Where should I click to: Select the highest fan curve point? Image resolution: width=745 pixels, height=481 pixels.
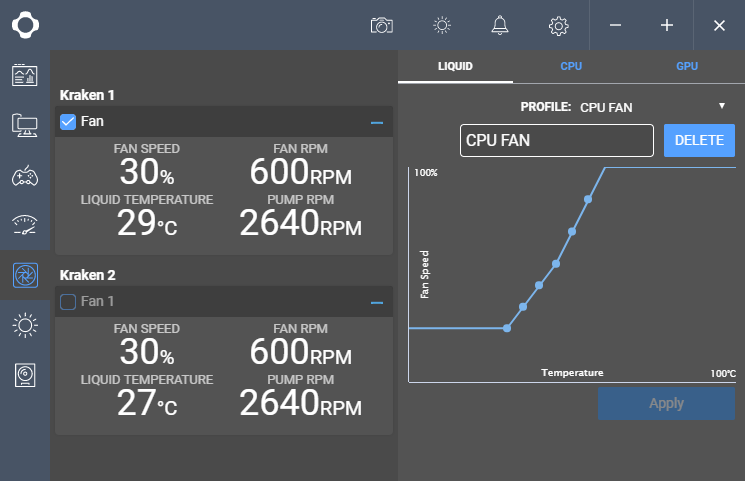(x=588, y=199)
